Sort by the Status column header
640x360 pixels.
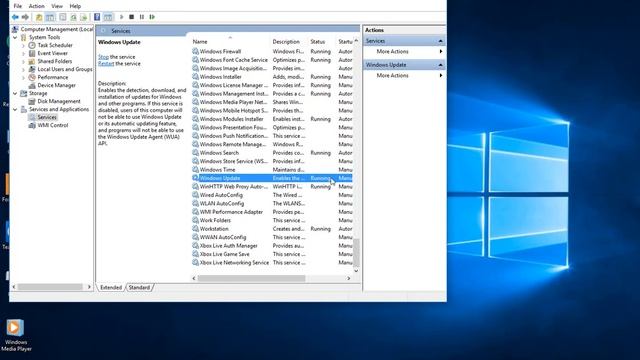click(322, 42)
